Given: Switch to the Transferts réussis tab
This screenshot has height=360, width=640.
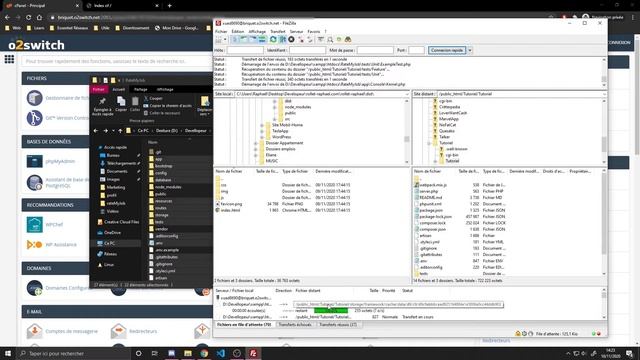Looking at the screenshot, I should pos(338,324).
